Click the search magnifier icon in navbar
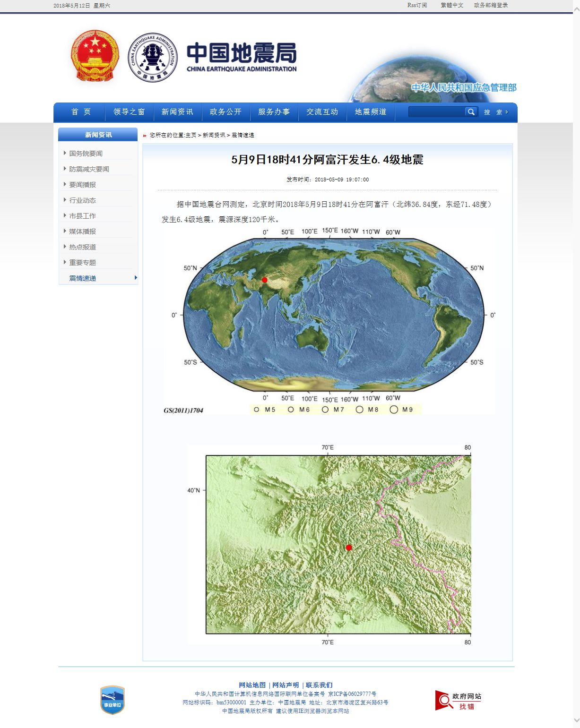The width and height of the screenshot is (580, 728). coord(471,112)
